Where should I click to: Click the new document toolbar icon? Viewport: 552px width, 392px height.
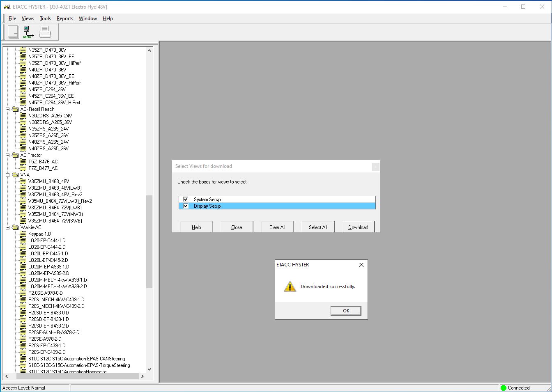13,32
